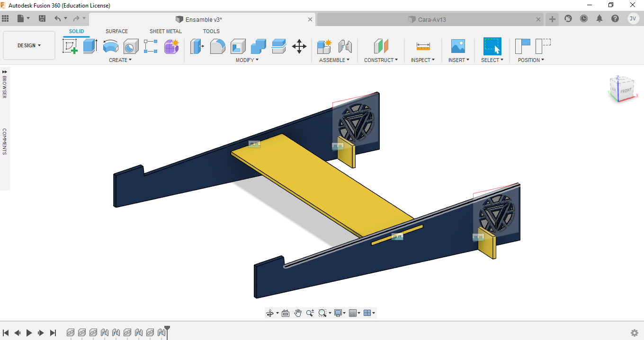Open Grid and Snaps settings icon
The height and width of the screenshot is (340, 644).
click(352, 313)
